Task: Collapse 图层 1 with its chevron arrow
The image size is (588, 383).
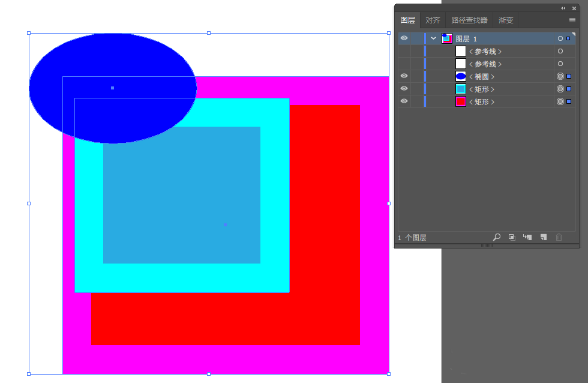Action: point(433,38)
